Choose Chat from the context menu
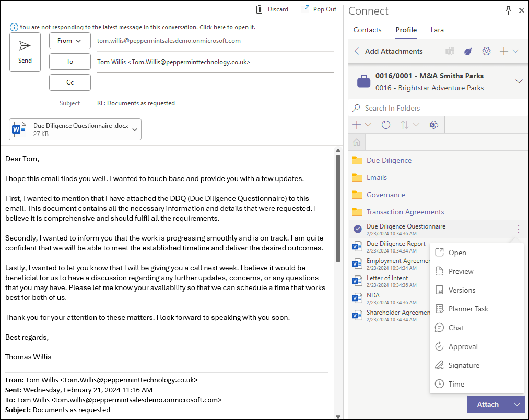 coord(477,328)
